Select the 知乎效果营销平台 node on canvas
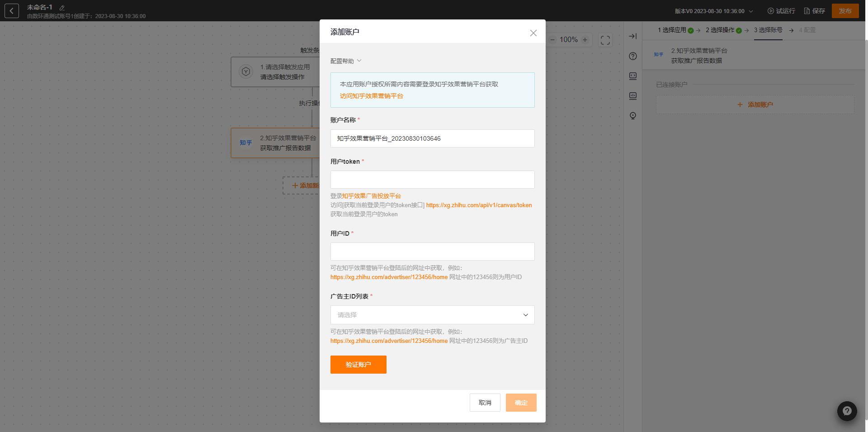 [275, 143]
